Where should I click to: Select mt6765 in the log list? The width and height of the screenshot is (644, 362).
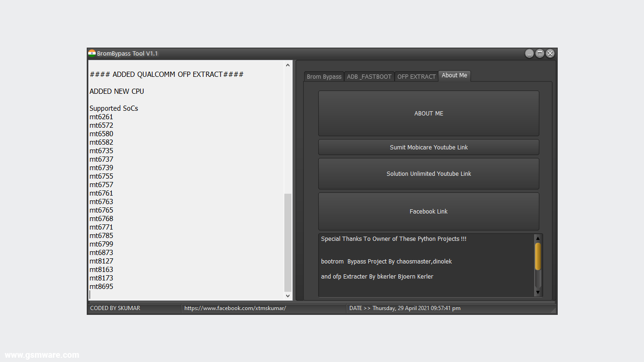[x=101, y=210]
